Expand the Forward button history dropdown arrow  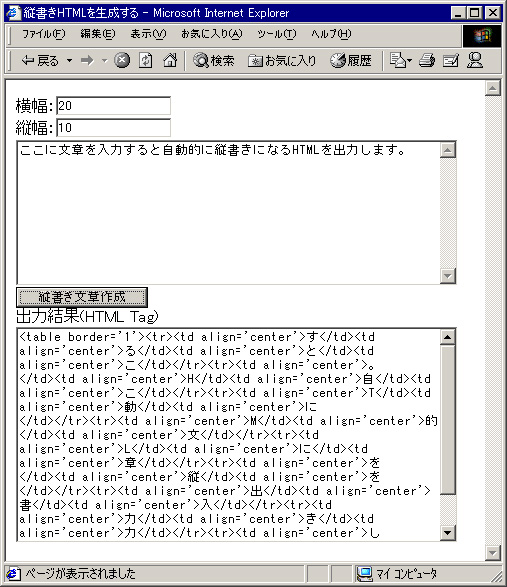(x=104, y=60)
